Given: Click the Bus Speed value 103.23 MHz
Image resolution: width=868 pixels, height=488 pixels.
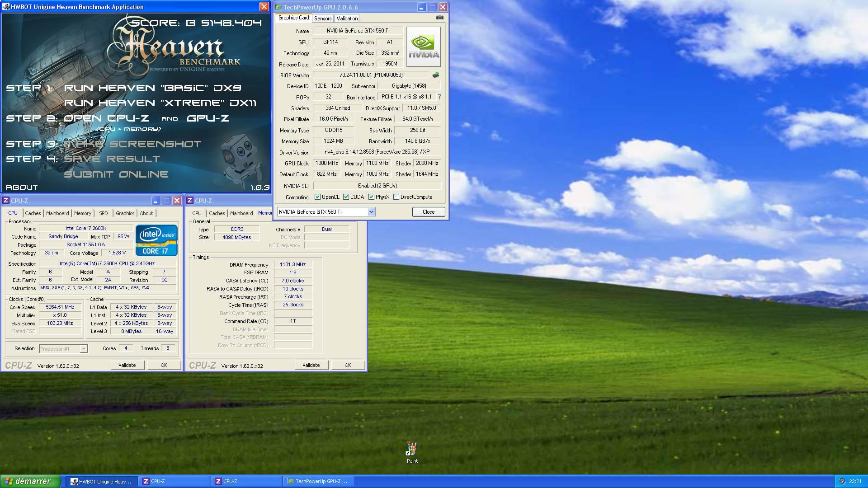Looking at the screenshot, I should [60, 324].
